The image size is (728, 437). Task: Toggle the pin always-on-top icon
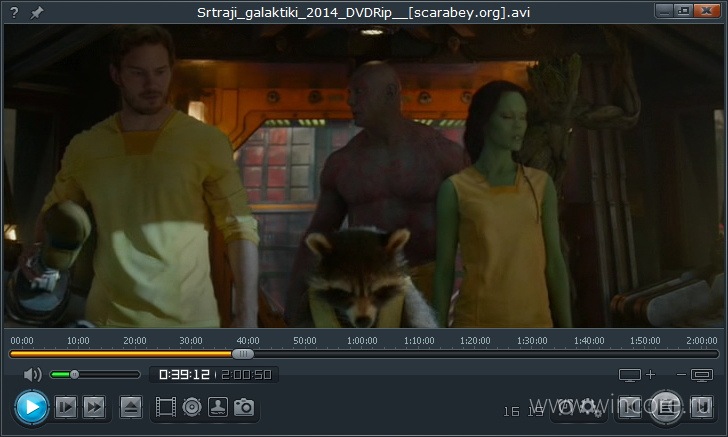point(37,13)
